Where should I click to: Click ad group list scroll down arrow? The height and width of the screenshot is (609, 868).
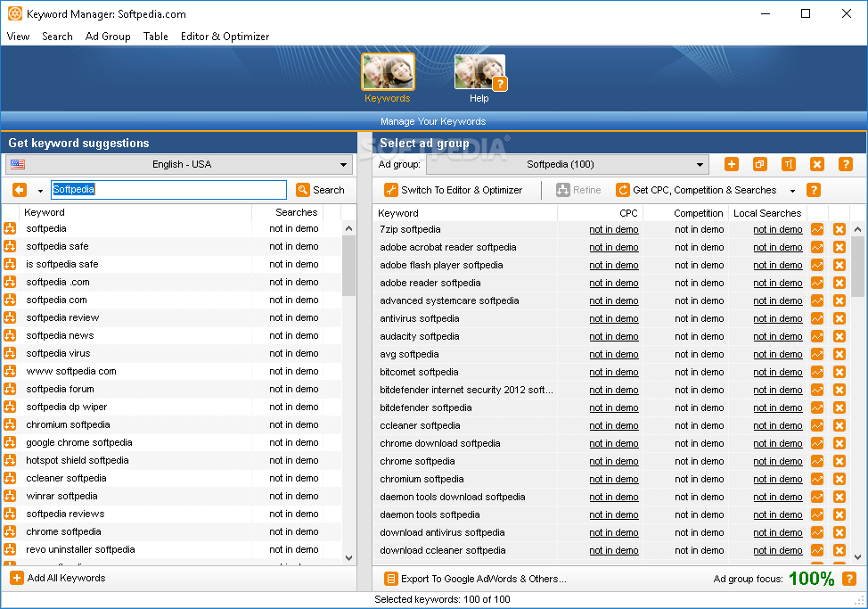857,557
